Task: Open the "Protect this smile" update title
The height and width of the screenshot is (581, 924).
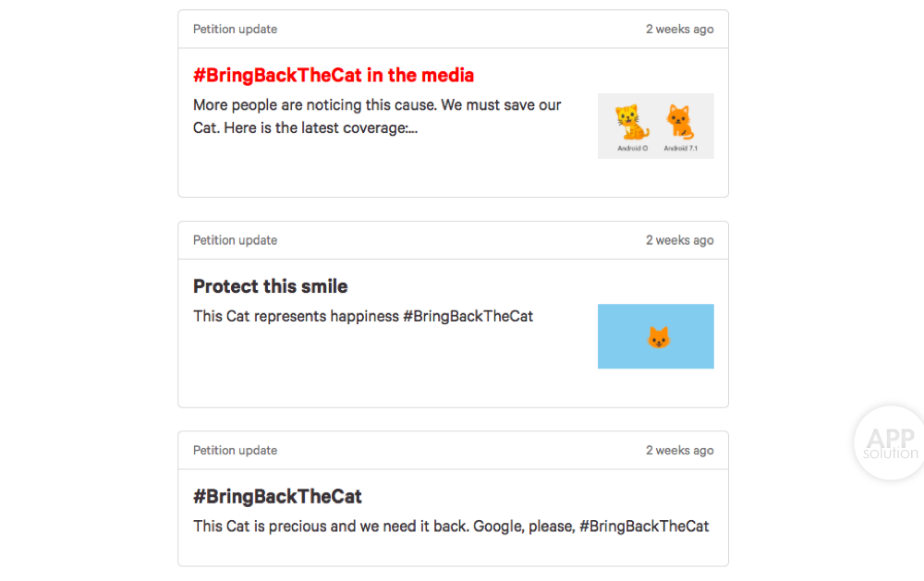Action: (x=270, y=286)
